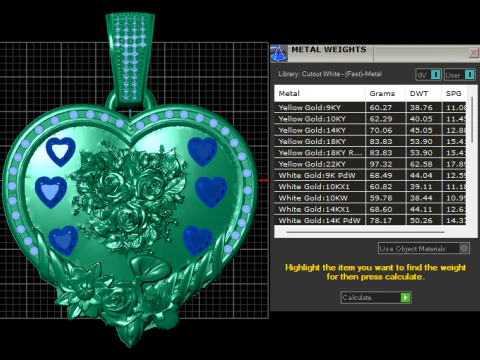Click the bottom-left blue heart gemstone

[x=63, y=241]
